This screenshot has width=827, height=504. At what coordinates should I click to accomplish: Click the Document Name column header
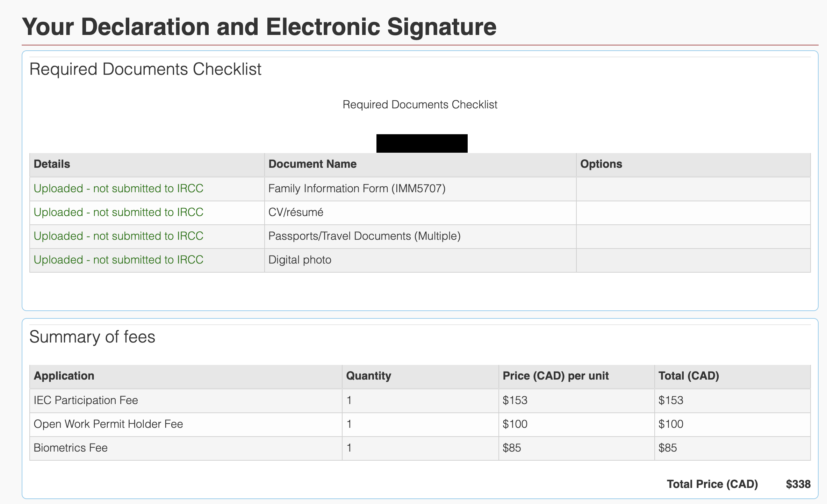click(312, 164)
